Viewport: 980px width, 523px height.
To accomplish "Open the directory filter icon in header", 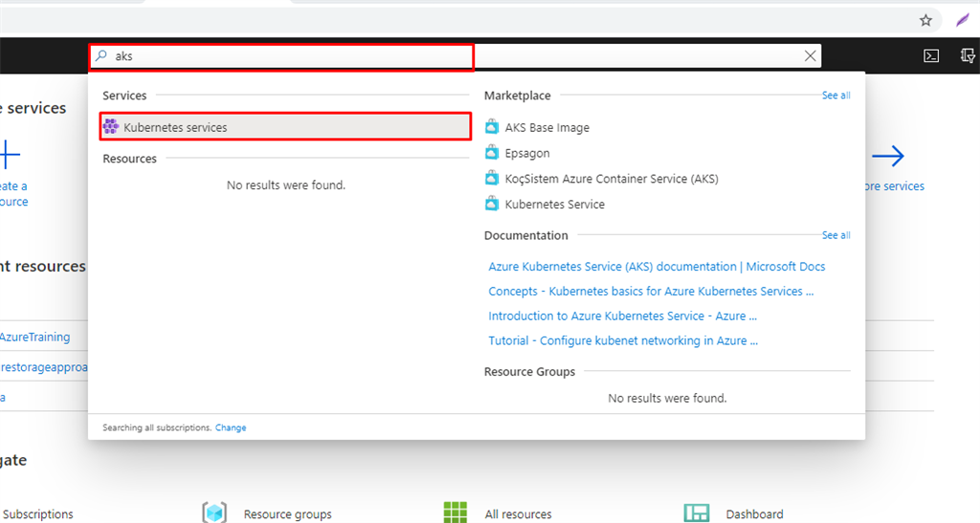I will 968,55.
